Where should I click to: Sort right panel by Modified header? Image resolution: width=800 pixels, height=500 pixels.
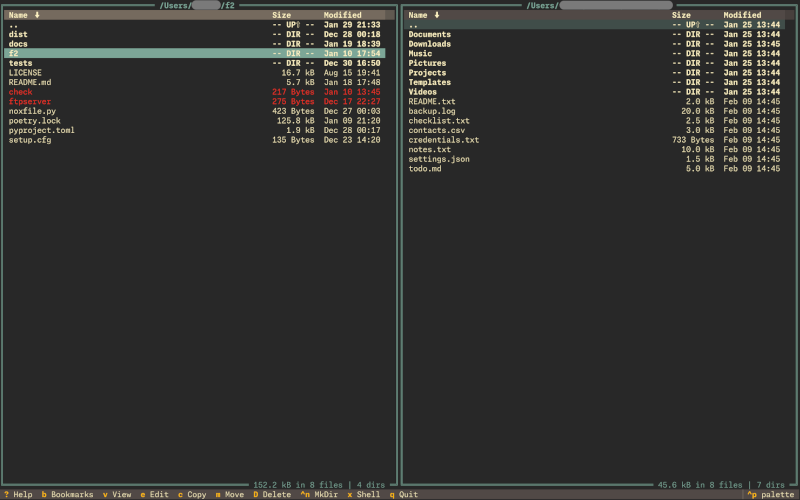pos(742,15)
